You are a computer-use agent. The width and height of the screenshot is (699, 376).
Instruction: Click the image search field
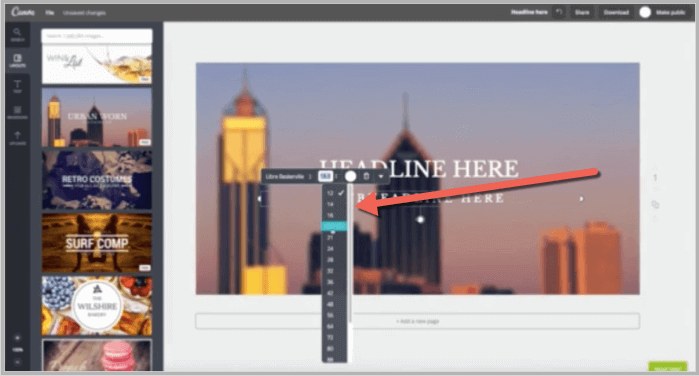[x=97, y=36]
